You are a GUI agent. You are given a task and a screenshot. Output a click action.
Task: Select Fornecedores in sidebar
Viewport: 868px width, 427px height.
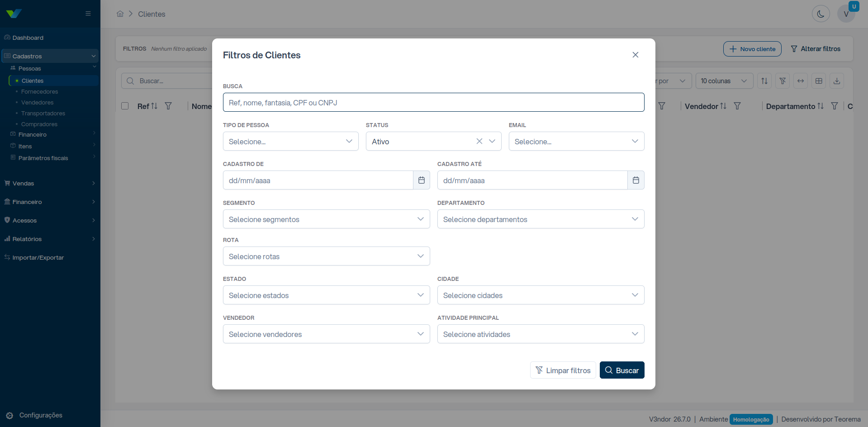tap(39, 91)
